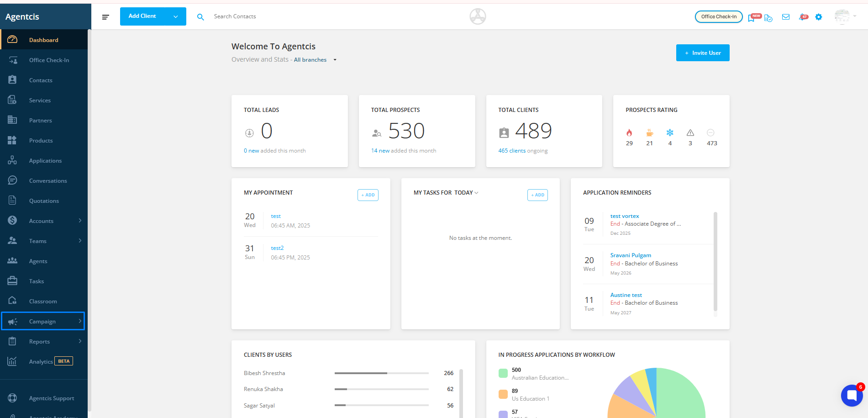
Task: Click the unrated circle icon showing 473
Action: point(710,132)
